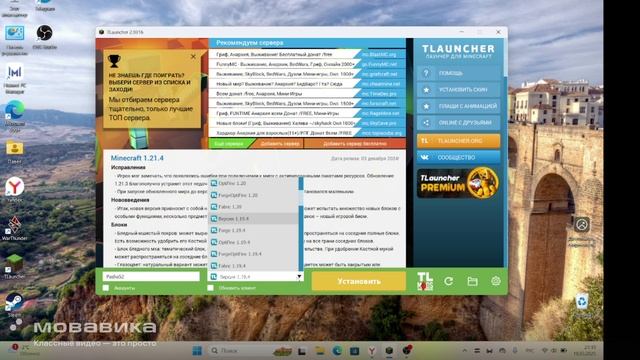Screen dimensions: 640x360
Task: Toggle the Обновить клиент checkbox
Action: point(211,288)
